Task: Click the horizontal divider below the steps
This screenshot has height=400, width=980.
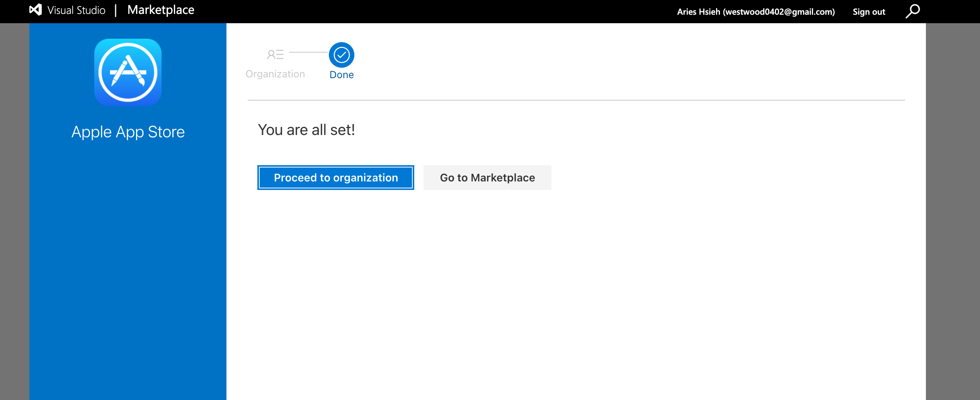Action: 576,100
